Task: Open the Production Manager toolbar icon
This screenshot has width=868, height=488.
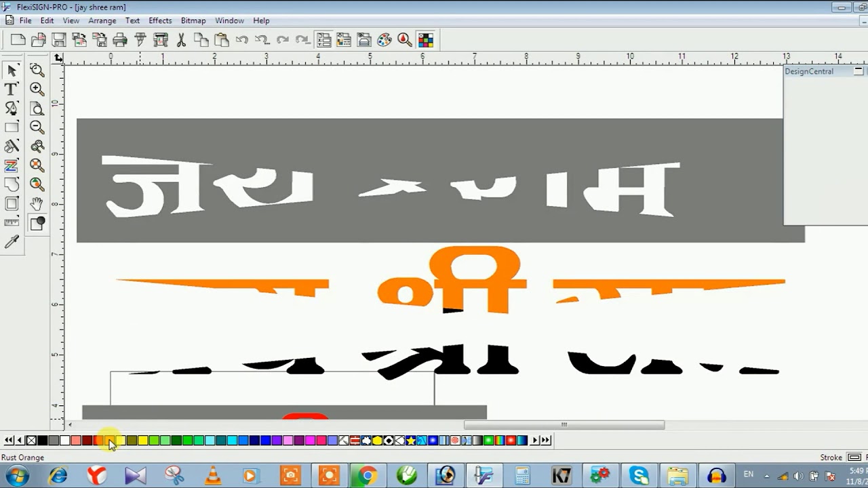Action: [x=364, y=40]
